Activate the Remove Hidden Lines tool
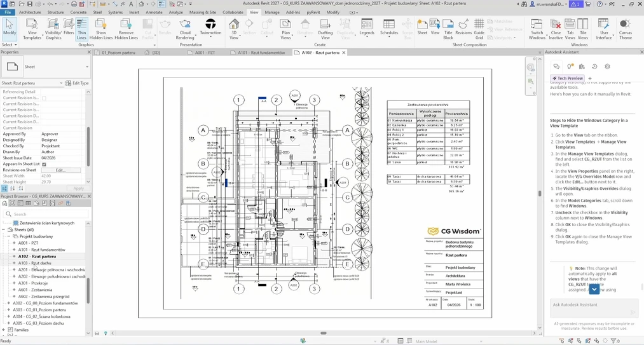Image resolution: width=644 pixels, height=345 pixels. point(126,29)
